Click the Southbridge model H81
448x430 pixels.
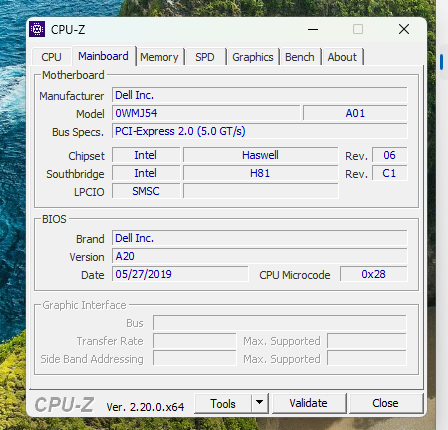pos(261,173)
